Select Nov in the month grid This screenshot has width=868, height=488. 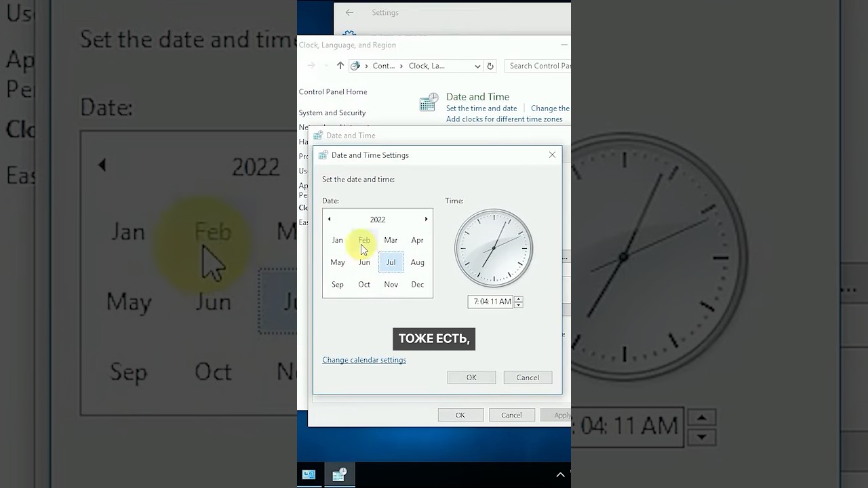point(391,285)
